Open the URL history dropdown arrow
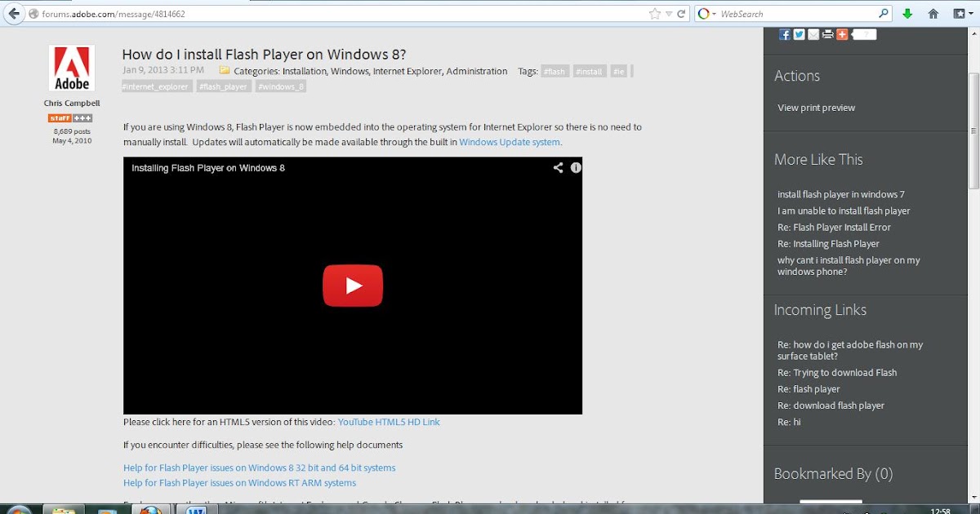 coord(669,15)
